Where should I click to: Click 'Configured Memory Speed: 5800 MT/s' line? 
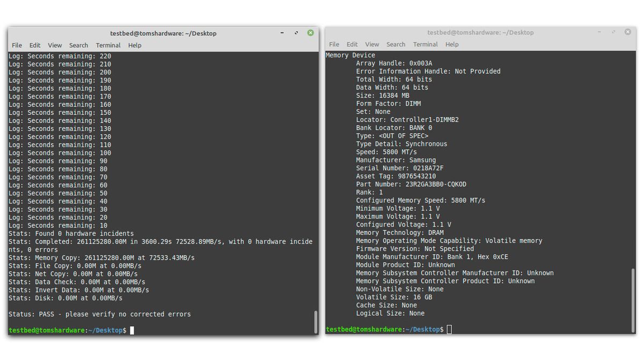coord(421,200)
